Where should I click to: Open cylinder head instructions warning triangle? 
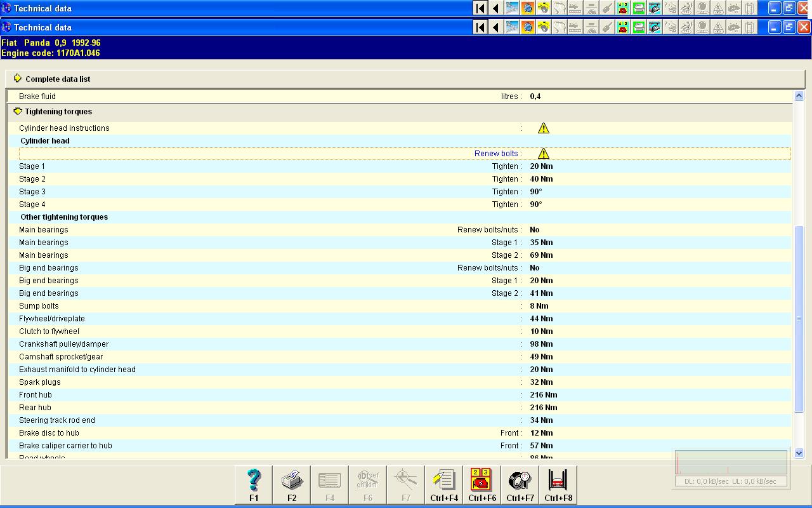[x=544, y=128]
